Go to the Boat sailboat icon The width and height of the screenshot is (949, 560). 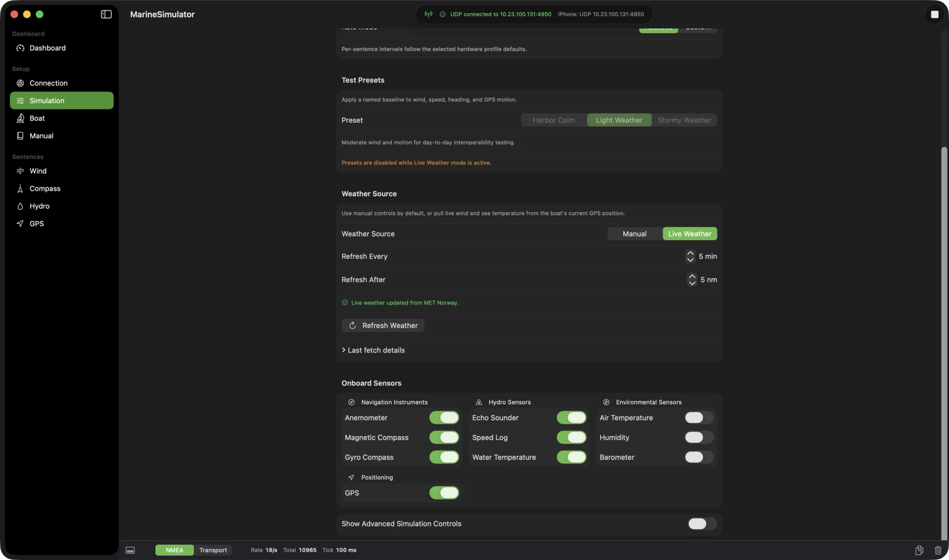pos(20,118)
